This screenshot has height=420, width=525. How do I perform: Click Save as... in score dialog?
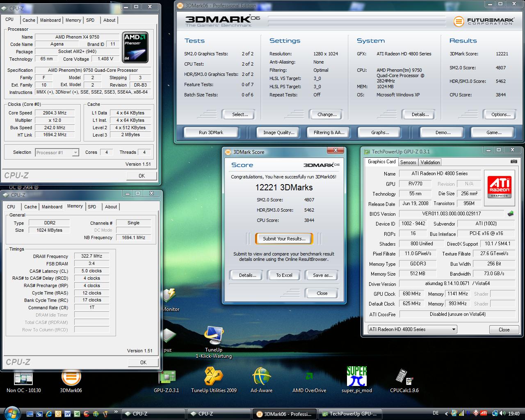click(322, 275)
